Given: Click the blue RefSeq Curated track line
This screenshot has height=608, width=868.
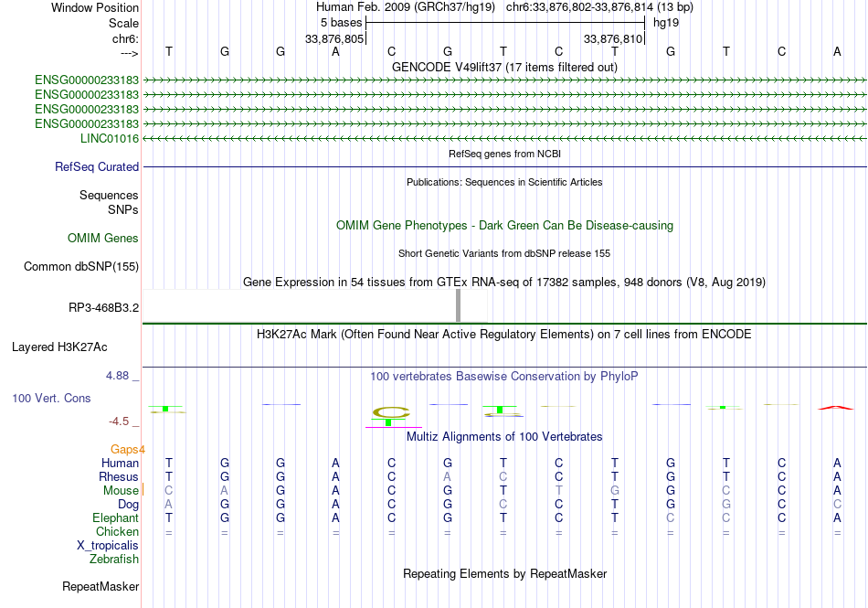Looking at the screenshot, I should (x=504, y=166).
